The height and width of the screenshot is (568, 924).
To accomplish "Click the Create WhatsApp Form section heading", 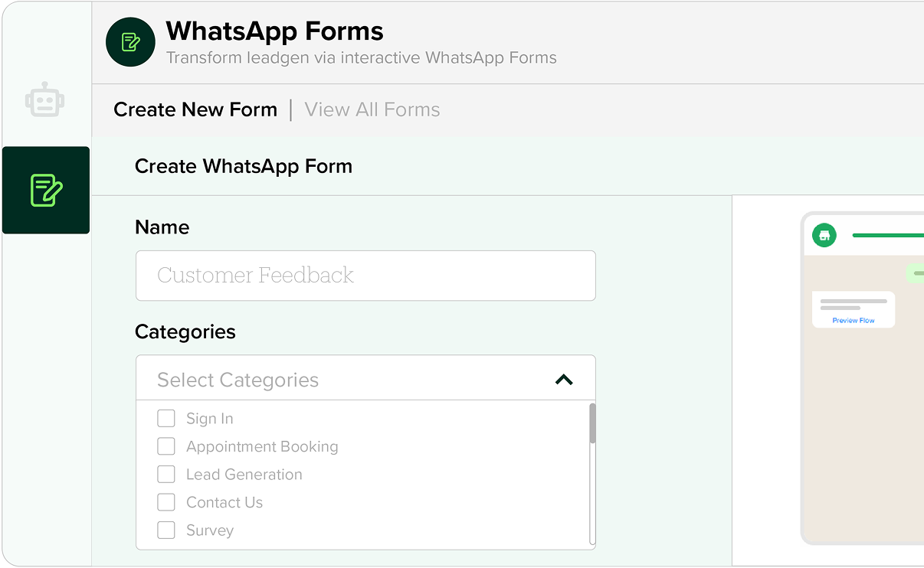I will tap(244, 166).
